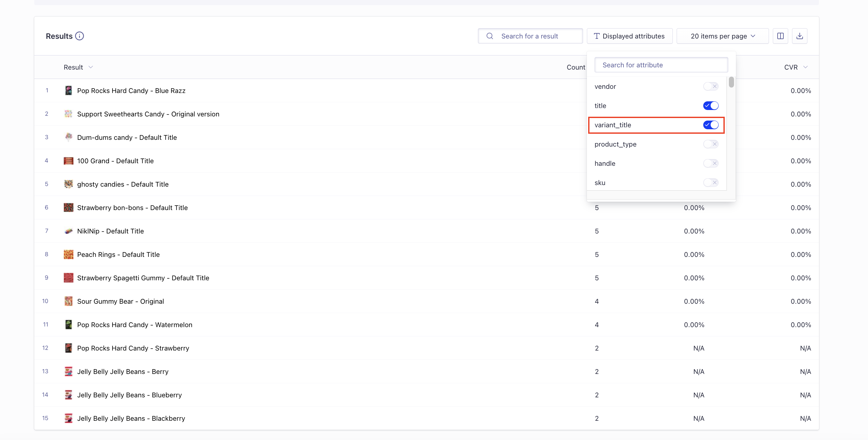Image resolution: width=868 pixels, height=440 pixels.
Task: Download results using the export icon
Action: (800, 36)
